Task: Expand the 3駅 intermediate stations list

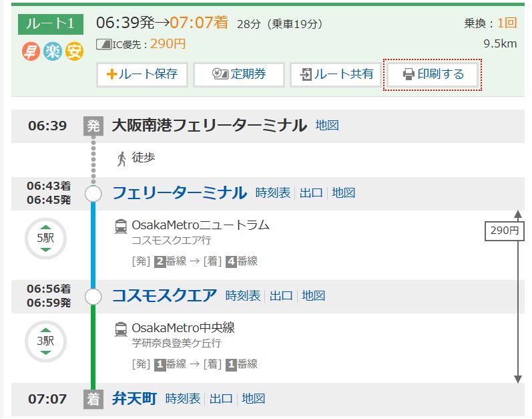Action: (x=45, y=341)
